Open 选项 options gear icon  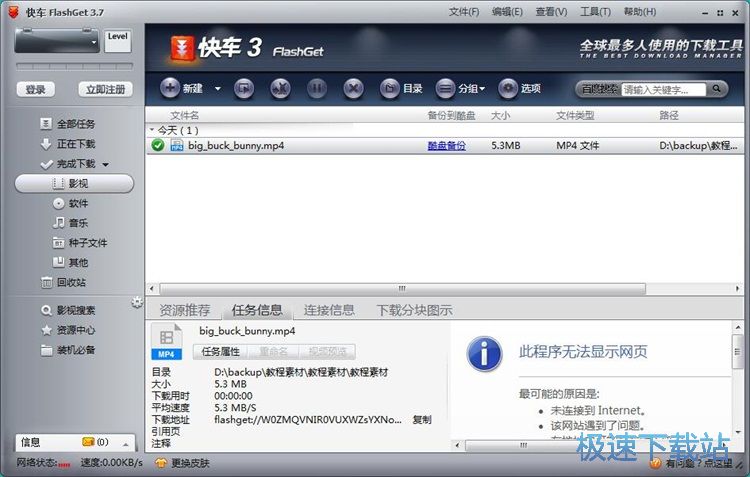pyautogui.click(x=508, y=89)
